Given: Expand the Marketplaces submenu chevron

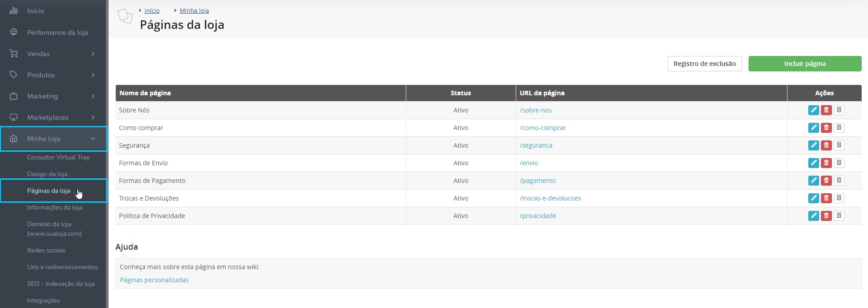Looking at the screenshot, I should [x=93, y=117].
